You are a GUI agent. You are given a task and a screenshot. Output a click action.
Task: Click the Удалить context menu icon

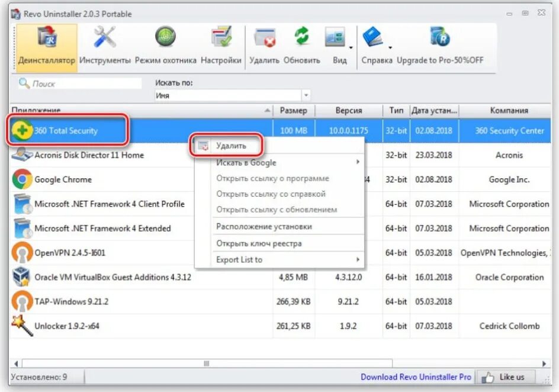[203, 146]
